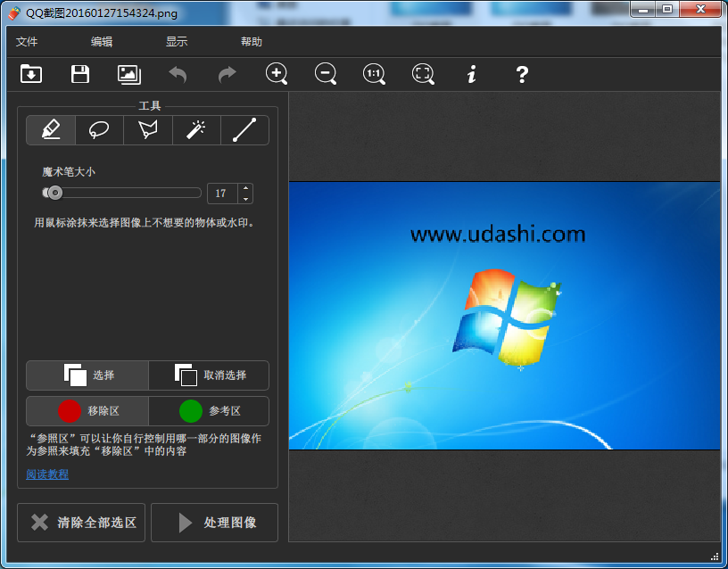Select the magic marker tool
Image resolution: width=728 pixels, height=569 pixels.
(x=51, y=130)
